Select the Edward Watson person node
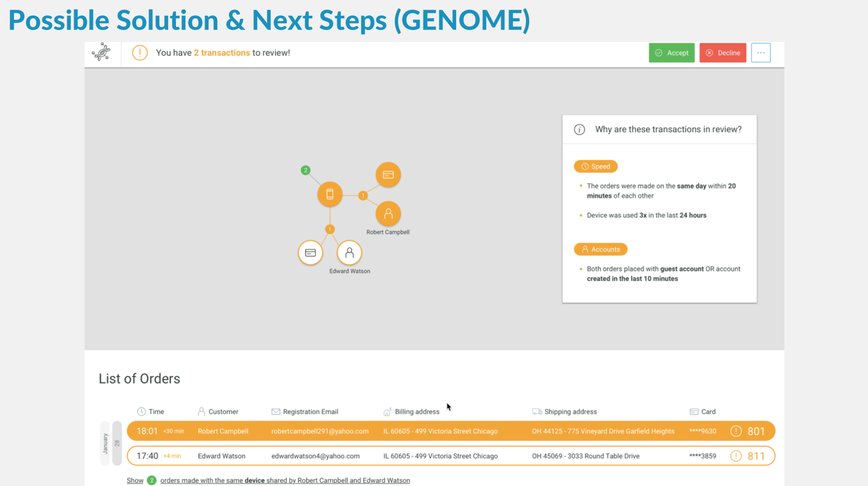Image resolution: width=868 pixels, height=486 pixels. coord(349,253)
